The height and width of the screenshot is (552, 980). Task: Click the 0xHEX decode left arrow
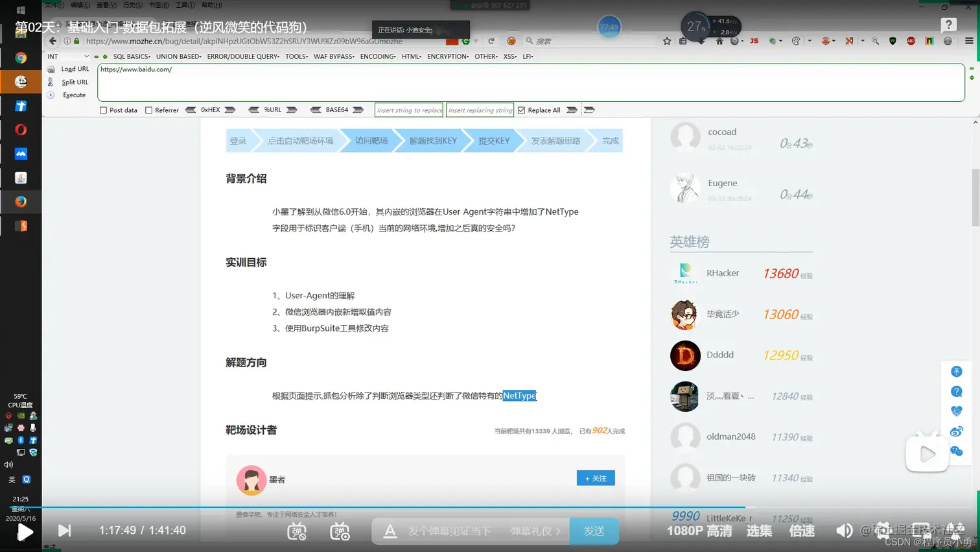click(x=191, y=110)
